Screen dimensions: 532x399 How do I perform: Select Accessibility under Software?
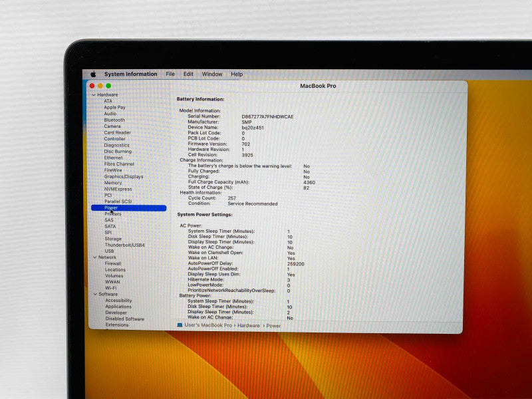click(118, 301)
